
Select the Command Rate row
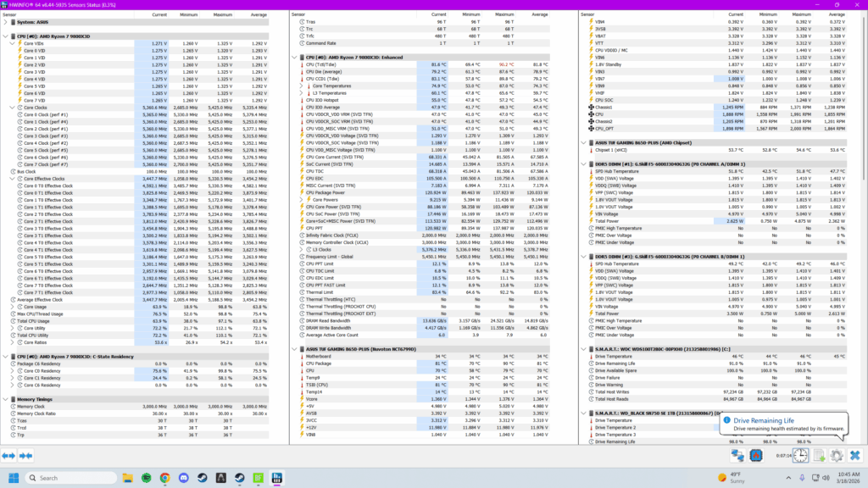tap(420, 43)
